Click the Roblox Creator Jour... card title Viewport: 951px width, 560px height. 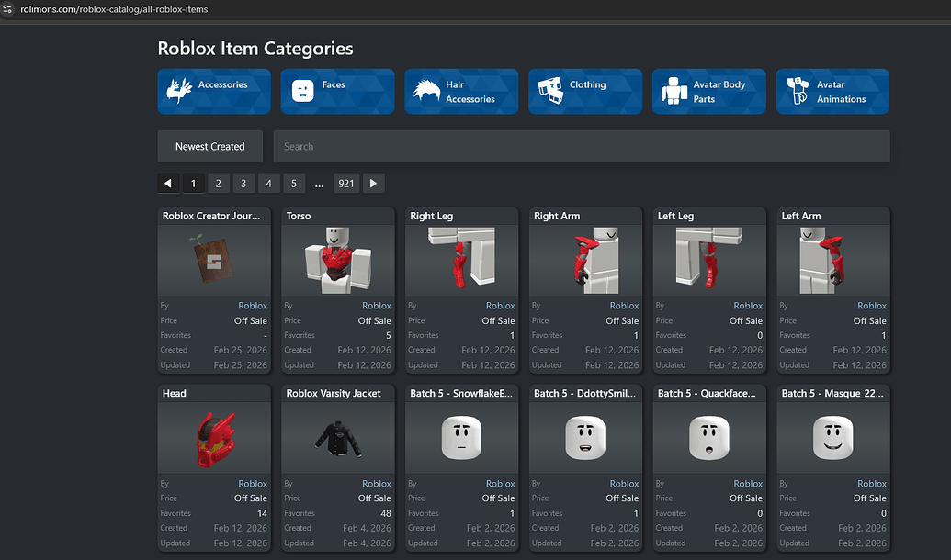[x=211, y=216]
